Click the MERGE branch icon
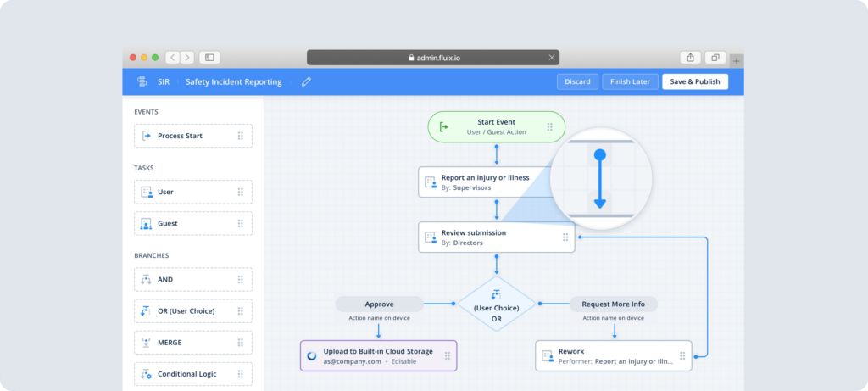The width and height of the screenshot is (868, 391). [147, 342]
